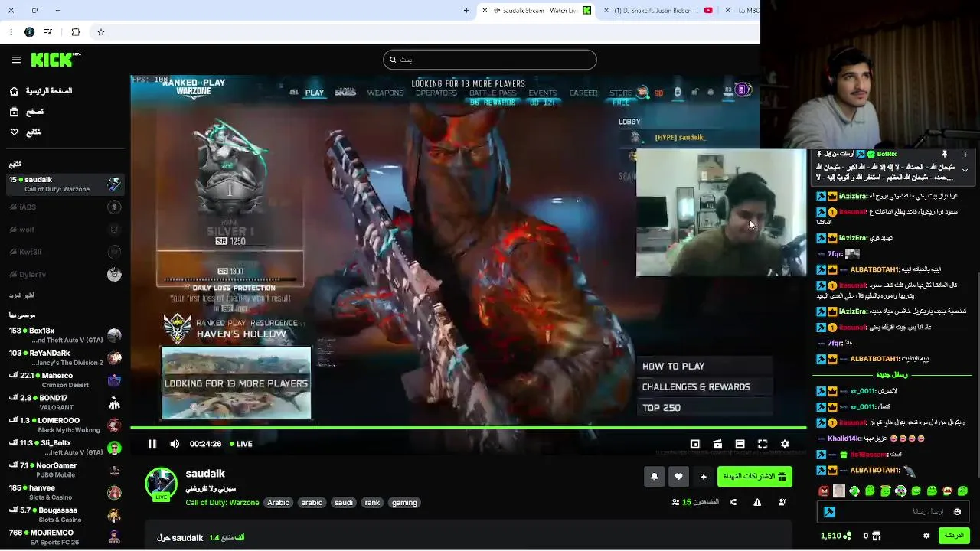Viewport: 980px width, 551px height.
Task: Open recommended channel Box18x
Action: point(64,335)
